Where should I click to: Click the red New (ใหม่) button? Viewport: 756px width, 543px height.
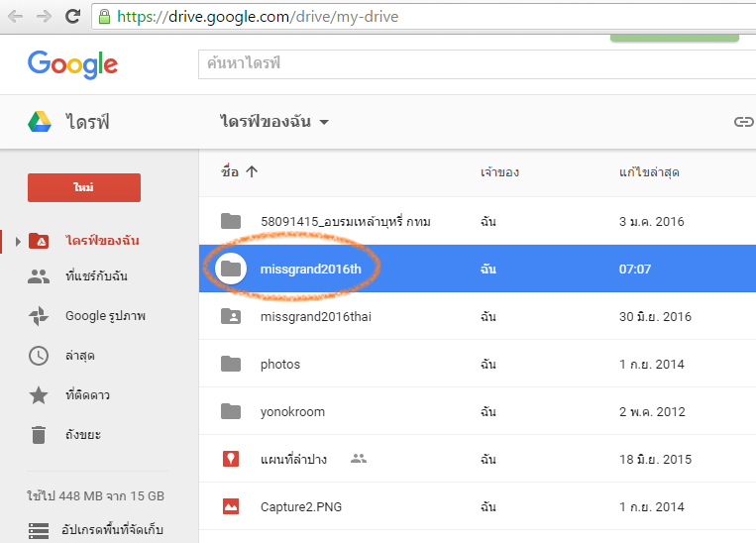(x=84, y=187)
